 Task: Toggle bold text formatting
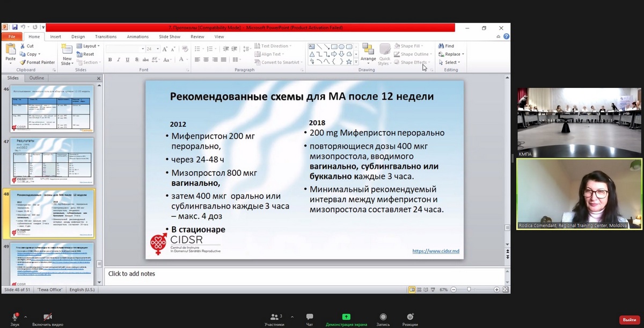pos(110,60)
